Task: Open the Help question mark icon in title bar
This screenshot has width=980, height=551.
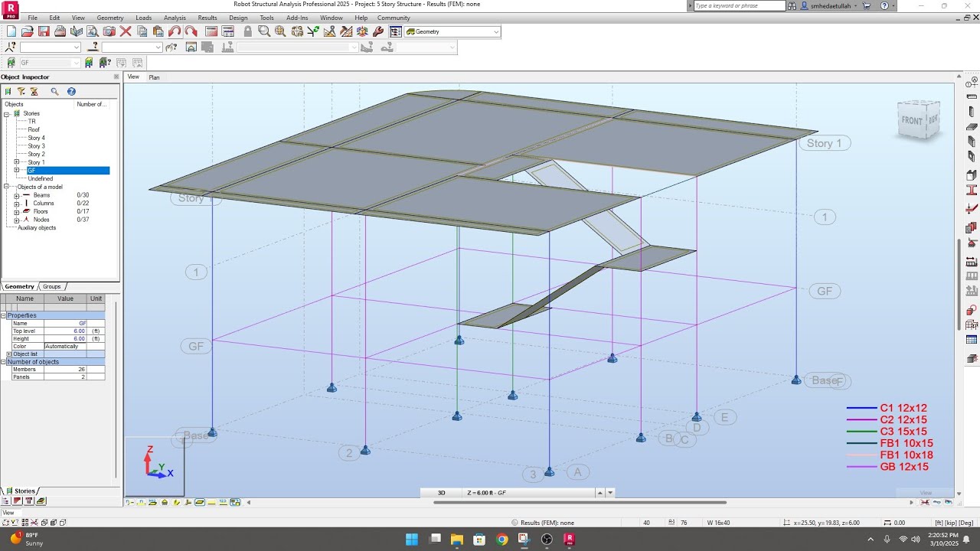Action: click(x=884, y=5)
